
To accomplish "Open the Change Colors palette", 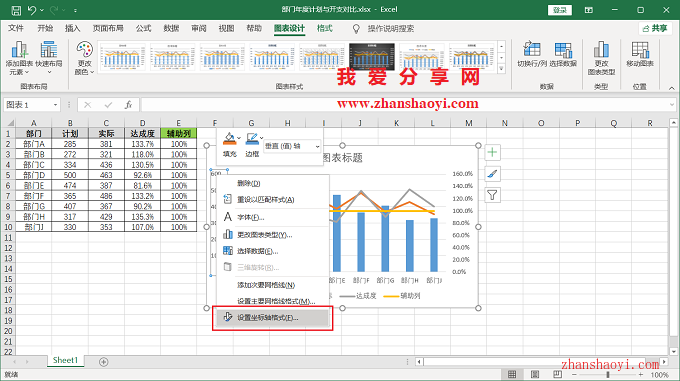I will [x=84, y=58].
